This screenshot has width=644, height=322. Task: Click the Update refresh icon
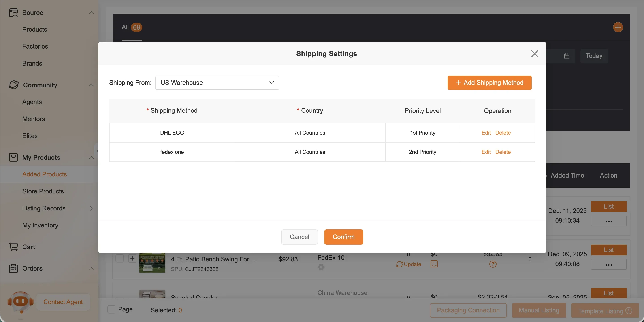[399, 264]
